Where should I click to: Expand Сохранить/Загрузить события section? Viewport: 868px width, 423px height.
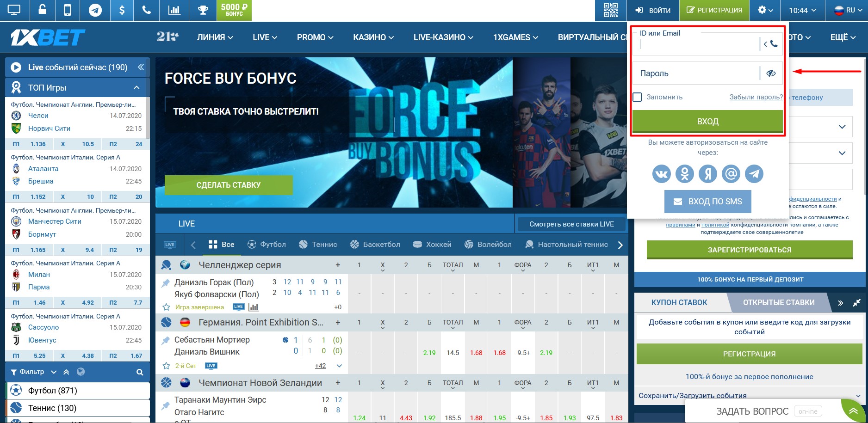pos(750,396)
